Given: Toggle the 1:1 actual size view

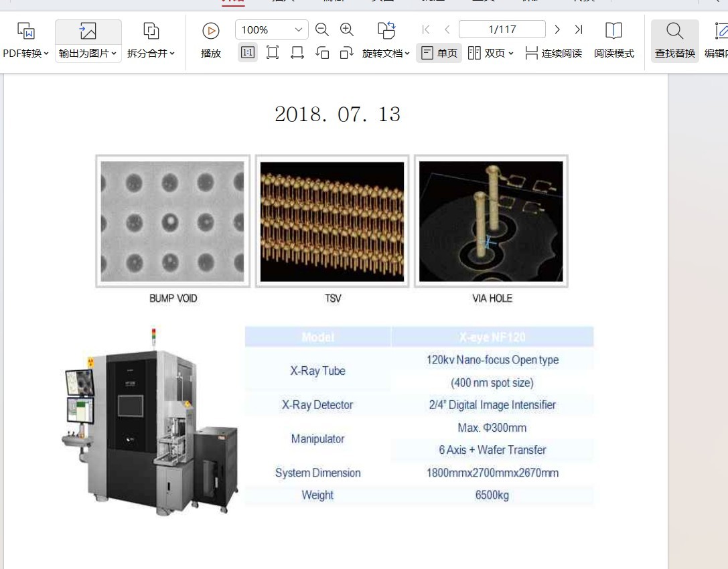Looking at the screenshot, I should tap(248, 52).
